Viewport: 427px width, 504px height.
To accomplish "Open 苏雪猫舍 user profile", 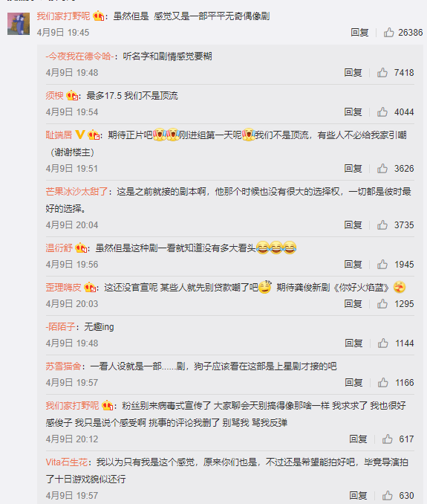I will pos(63,366).
